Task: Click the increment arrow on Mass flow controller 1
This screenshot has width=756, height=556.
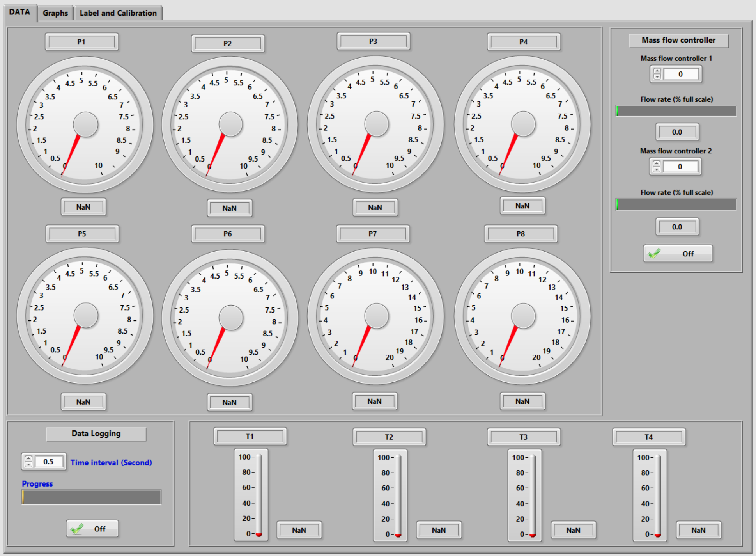Action: tap(657, 71)
